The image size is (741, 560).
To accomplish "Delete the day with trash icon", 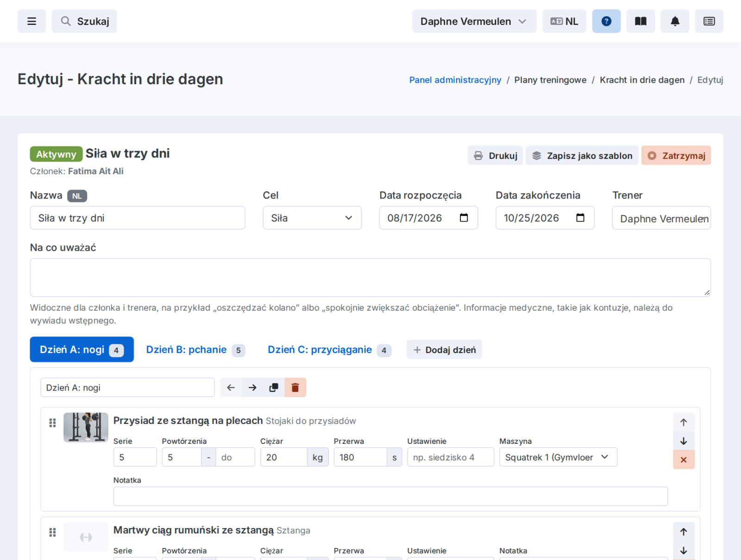I will point(295,388).
